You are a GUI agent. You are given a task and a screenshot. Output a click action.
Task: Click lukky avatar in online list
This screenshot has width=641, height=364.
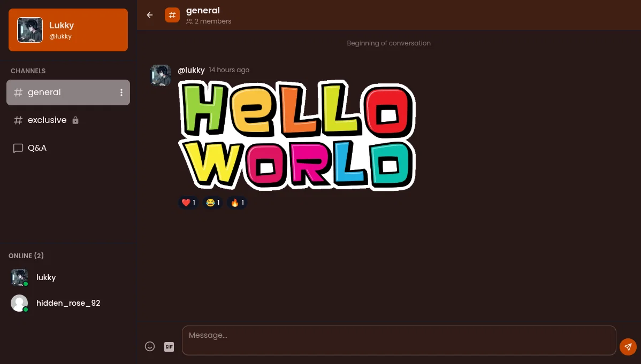click(19, 277)
